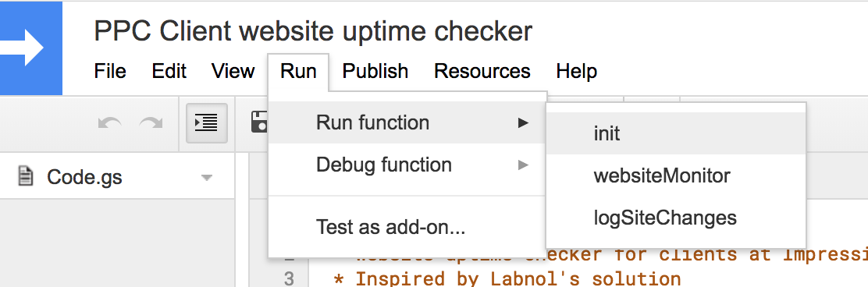Open the Edit menu
Screen dimensions: 868x287
[x=169, y=71]
